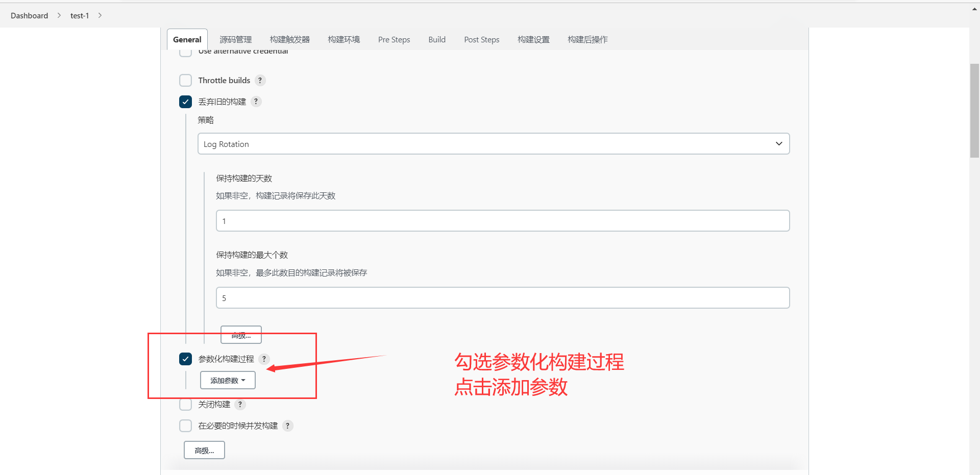Open the 构建后操作 tab
The width and height of the screenshot is (980, 475).
587,39
